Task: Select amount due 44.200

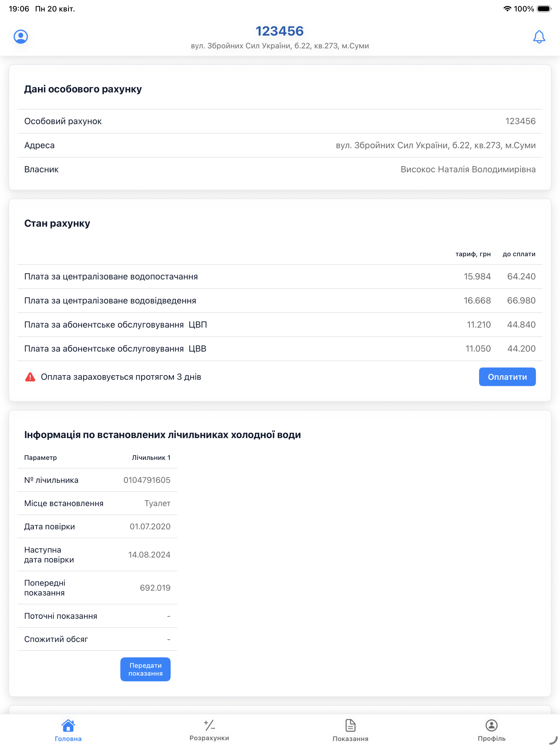Action: (x=521, y=349)
